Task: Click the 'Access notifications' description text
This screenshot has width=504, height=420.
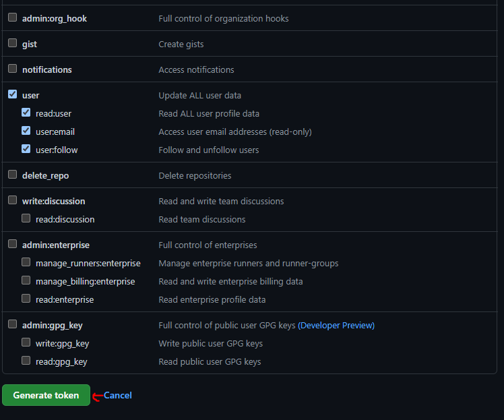Action: pos(196,70)
